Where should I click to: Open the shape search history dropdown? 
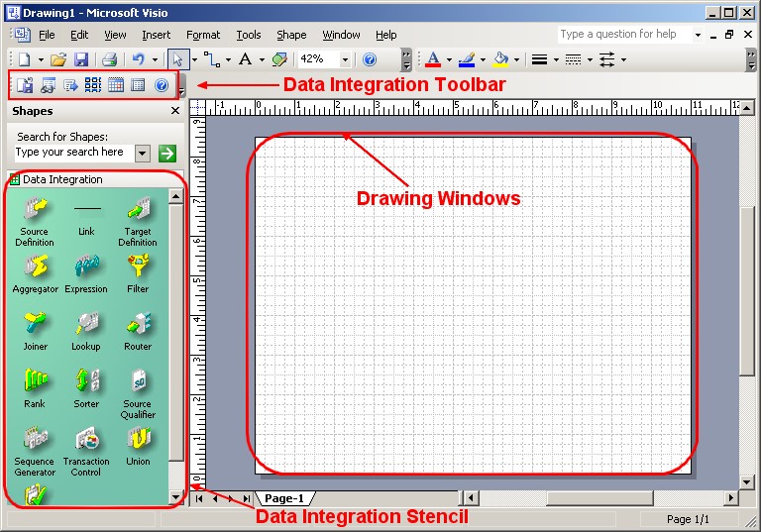tap(143, 154)
